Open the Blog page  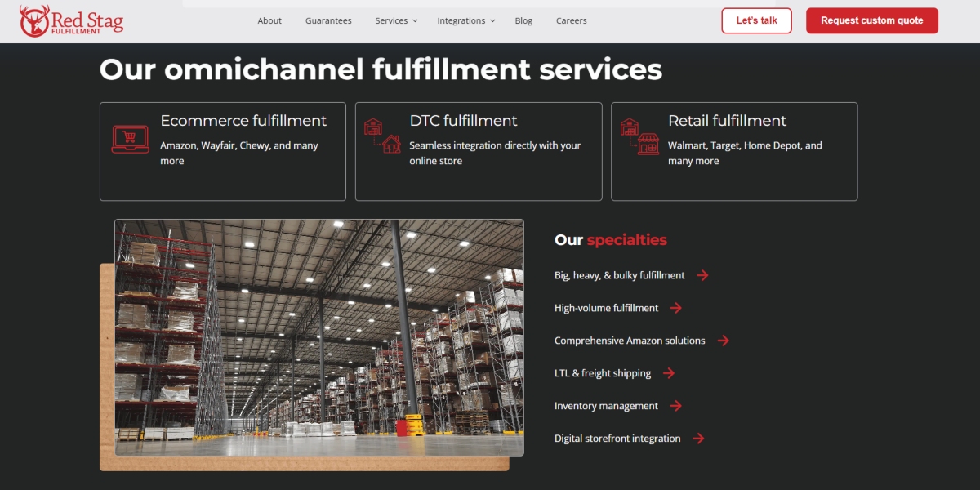tap(523, 20)
